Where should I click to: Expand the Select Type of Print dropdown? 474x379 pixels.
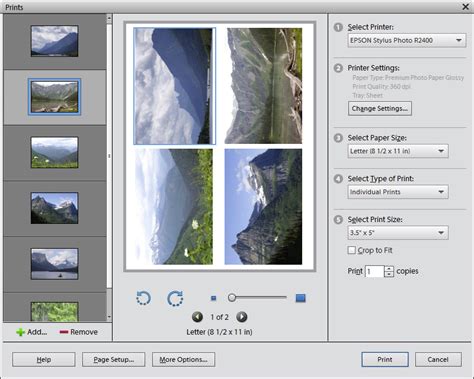(x=398, y=192)
